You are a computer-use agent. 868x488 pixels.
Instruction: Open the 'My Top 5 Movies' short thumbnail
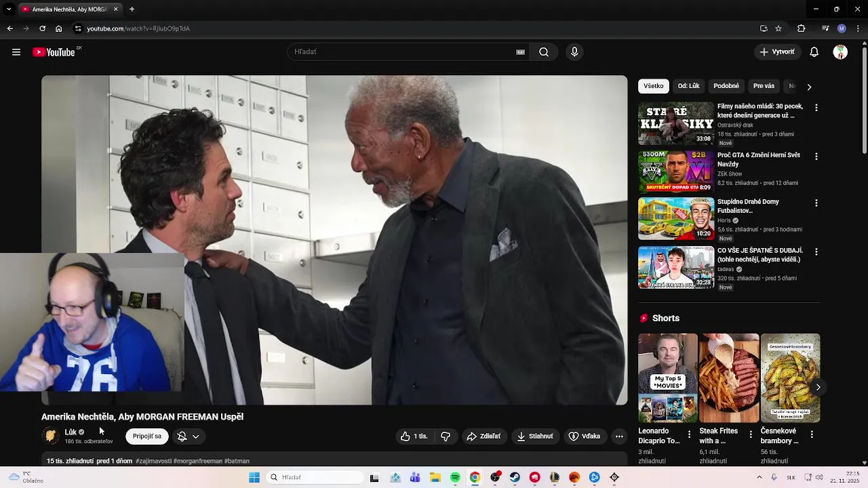point(667,378)
